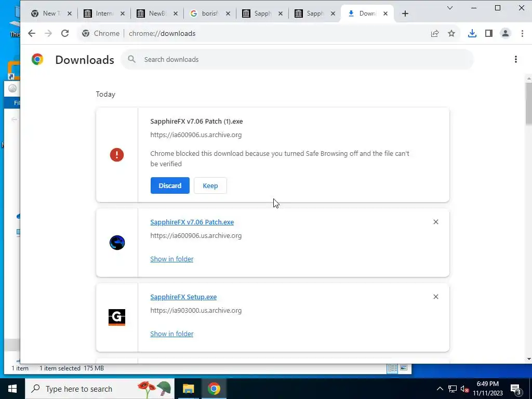Image resolution: width=532 pixels, height=399 pixels.
Task: Click the Chrome taskbar icon
Action: [214, 389]
